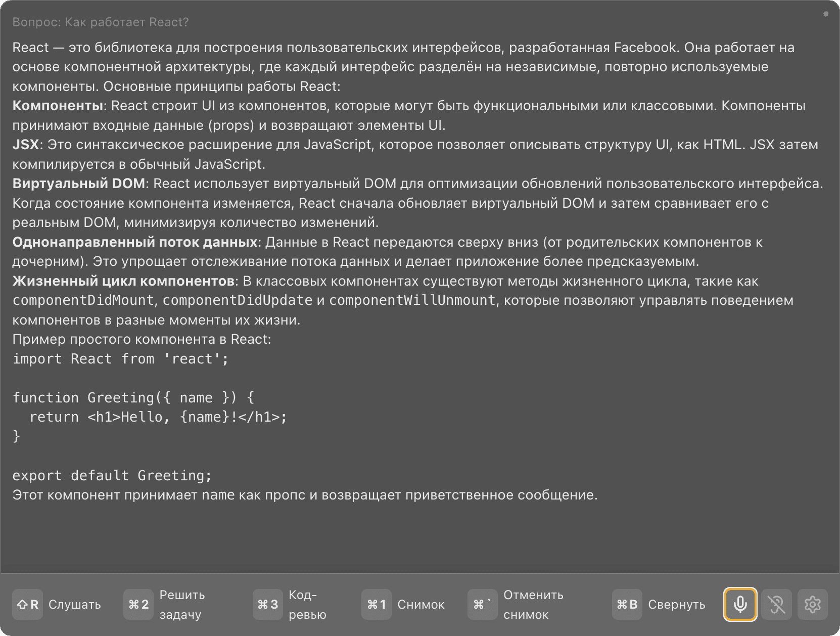The image size is (840, 636).
Task: Click the import React code line
Action: point(120,359)
